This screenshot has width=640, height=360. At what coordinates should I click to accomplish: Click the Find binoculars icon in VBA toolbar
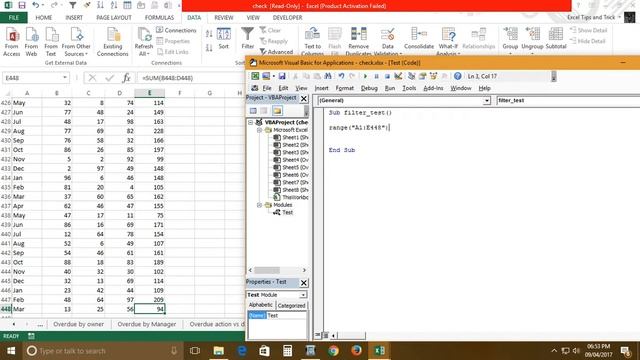click(x=328, y=76)
